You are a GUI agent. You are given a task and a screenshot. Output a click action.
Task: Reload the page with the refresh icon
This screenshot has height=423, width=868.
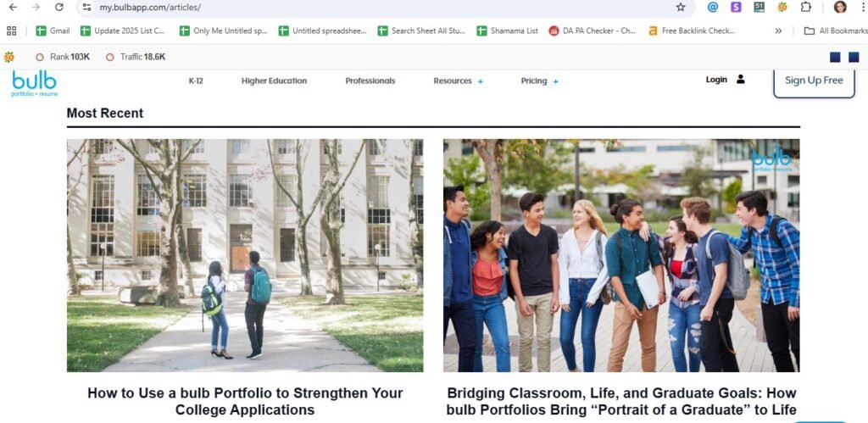(59, 7)
